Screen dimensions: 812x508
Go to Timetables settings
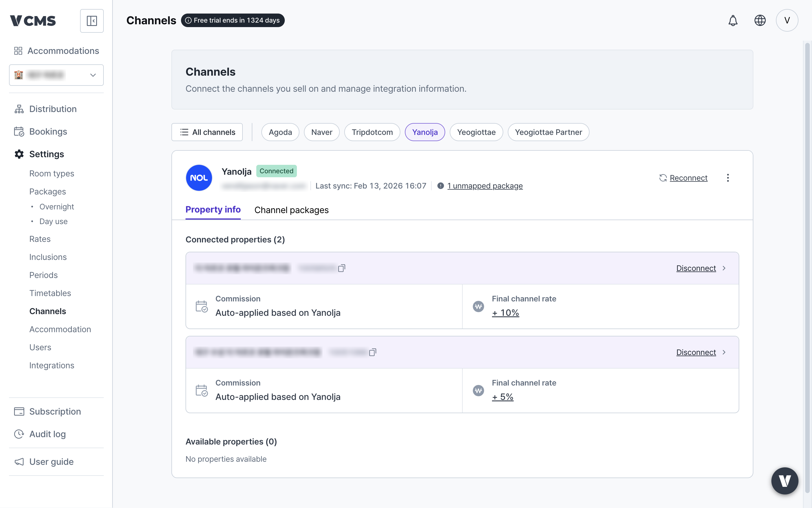point(50,293)
